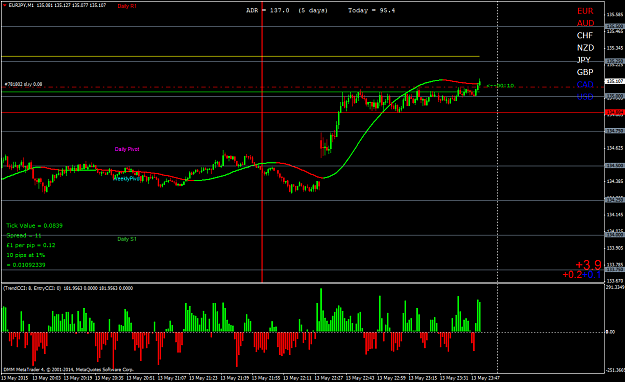
Task: Click the red 134.884 price tag
Action: pyautogui.click(x=615, y=112)
